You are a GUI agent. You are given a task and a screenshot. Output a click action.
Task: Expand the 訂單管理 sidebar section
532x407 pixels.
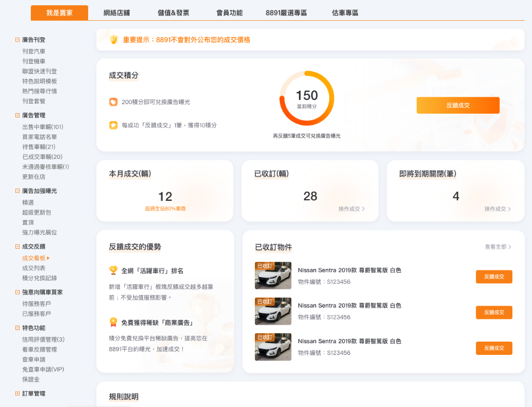18,394
